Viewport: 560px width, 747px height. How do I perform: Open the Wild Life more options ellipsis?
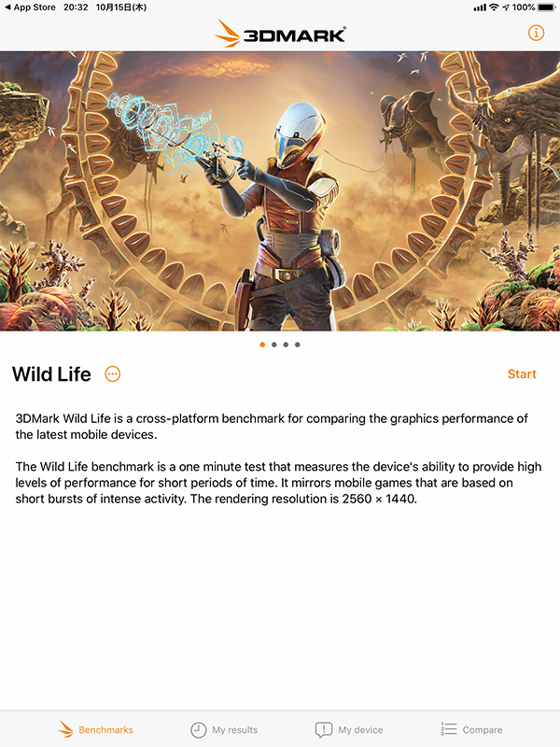[112, 374]
